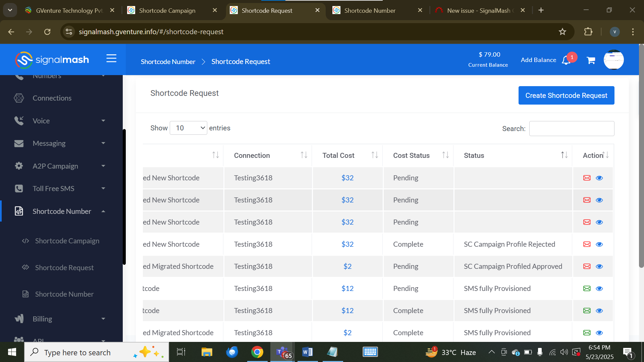Click the SignalMash logo

pos(52,60)
